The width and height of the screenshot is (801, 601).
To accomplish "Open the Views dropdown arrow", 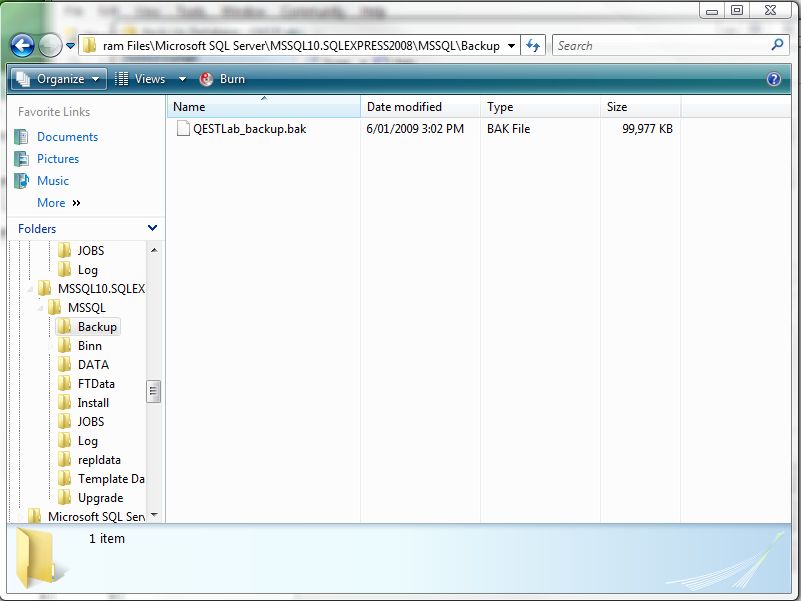I will [182, 79].
